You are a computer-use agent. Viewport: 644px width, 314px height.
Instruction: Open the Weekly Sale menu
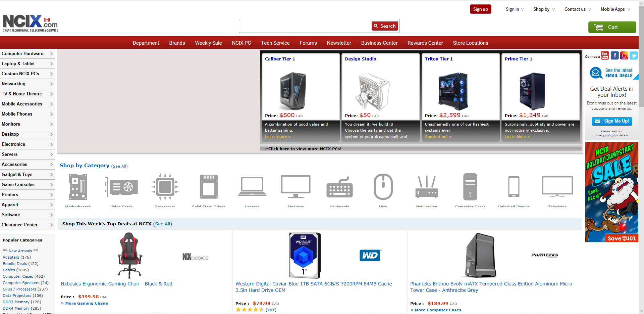(x=208, y=43)
